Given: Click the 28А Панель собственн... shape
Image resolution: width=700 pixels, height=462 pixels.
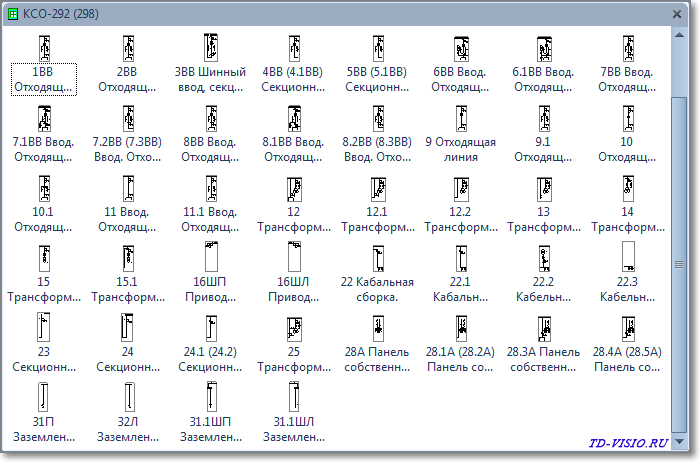Looking at the screenshot, I should tap(377, 344).
